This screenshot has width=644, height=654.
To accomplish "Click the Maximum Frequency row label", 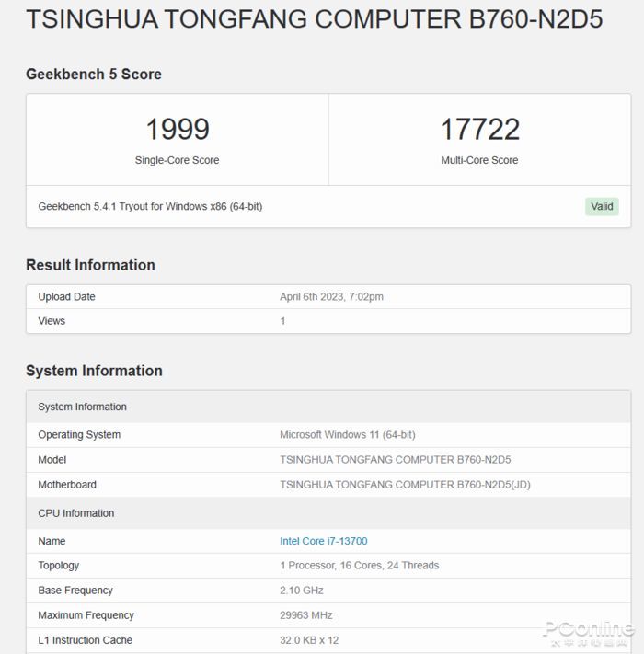I will coord(86,615).
